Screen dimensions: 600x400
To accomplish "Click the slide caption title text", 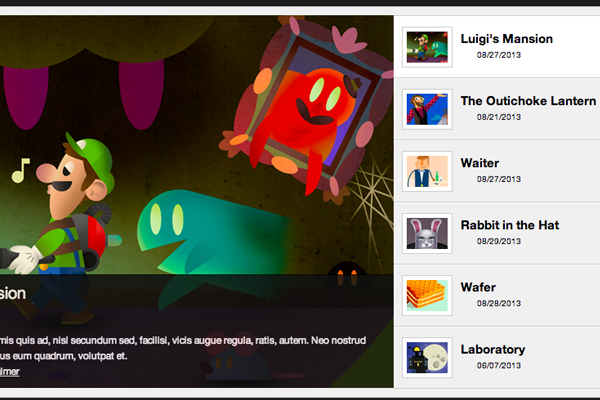I will [13, 294].
